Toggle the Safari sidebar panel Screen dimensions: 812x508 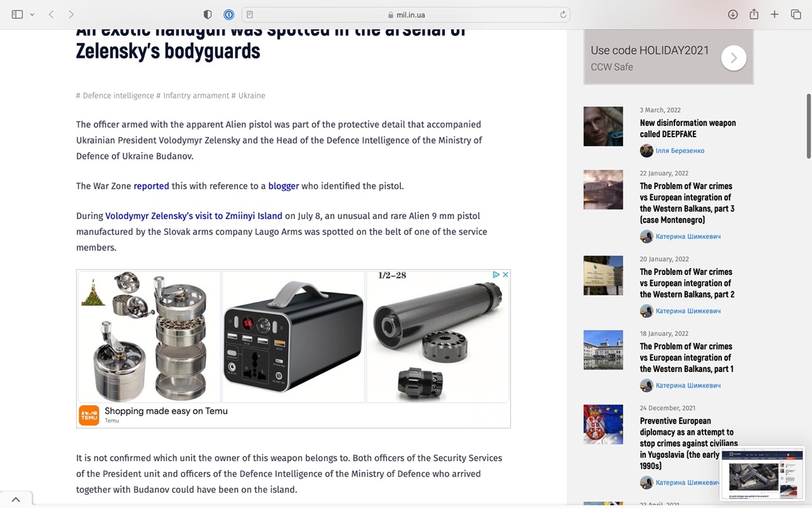coord(17,15)
